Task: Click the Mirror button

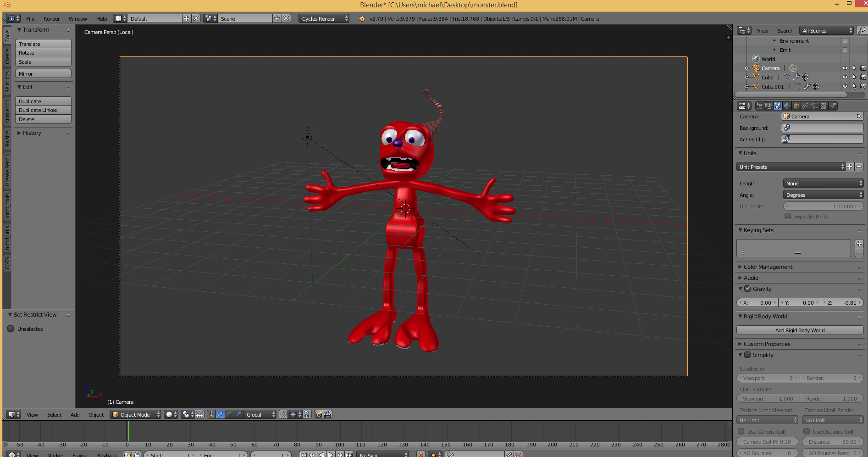Action: 43,73
